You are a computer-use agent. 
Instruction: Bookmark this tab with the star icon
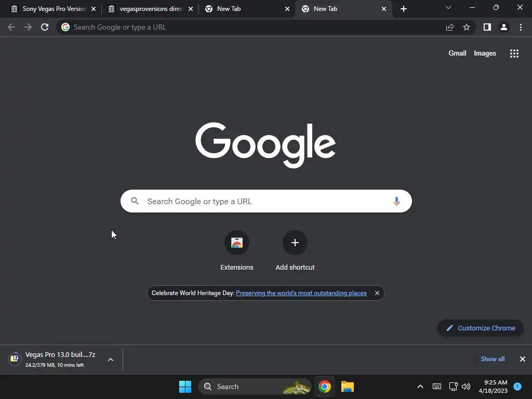pyautogui.click(x=467, y=27)
